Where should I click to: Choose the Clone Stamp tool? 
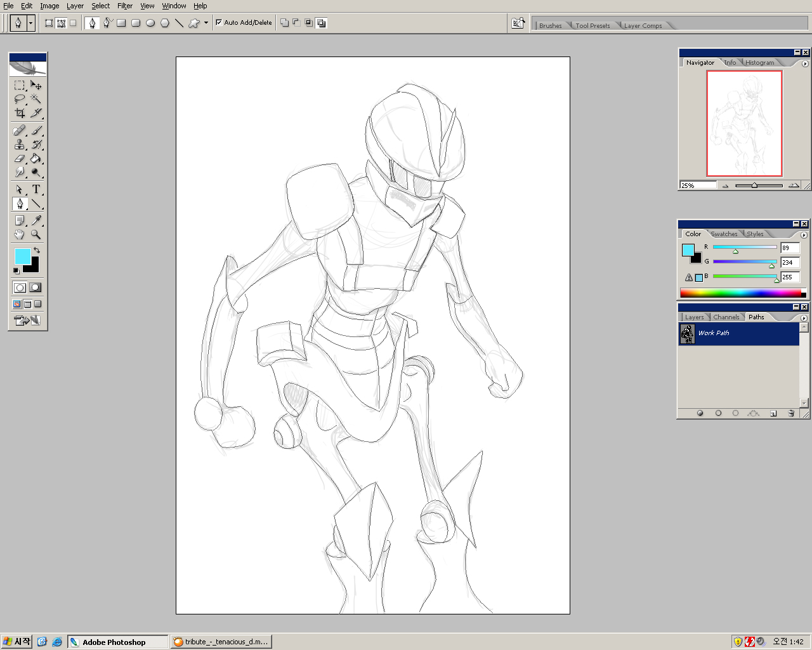pos(20,145)
